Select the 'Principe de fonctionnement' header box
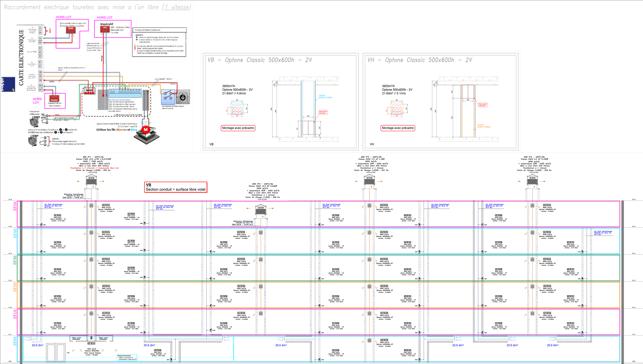The width and height of the screenshot is (643, 364). tap(159, 30)
